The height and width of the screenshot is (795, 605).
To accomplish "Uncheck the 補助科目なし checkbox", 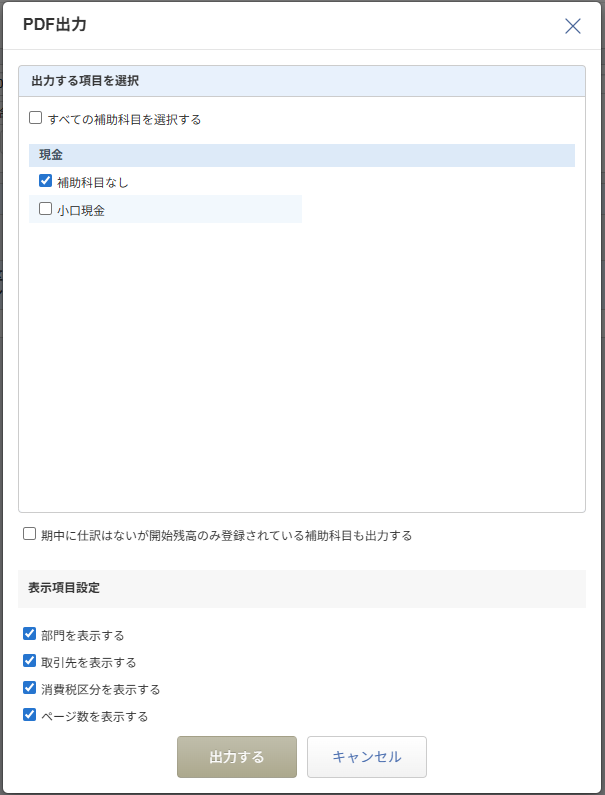I will pos(45,181).
